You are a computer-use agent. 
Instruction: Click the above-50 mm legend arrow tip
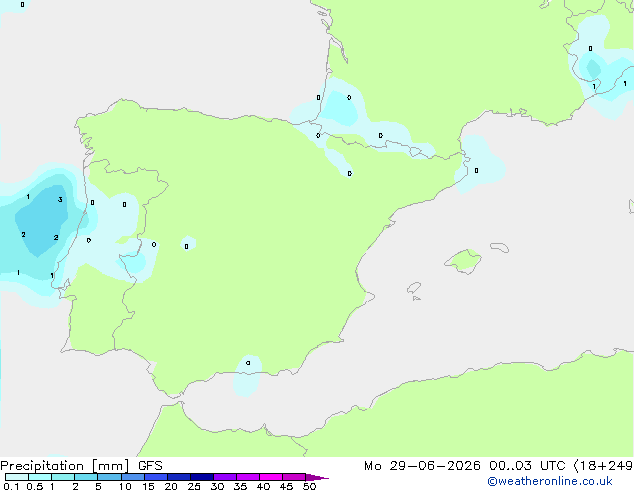click(x=317, y=477)
